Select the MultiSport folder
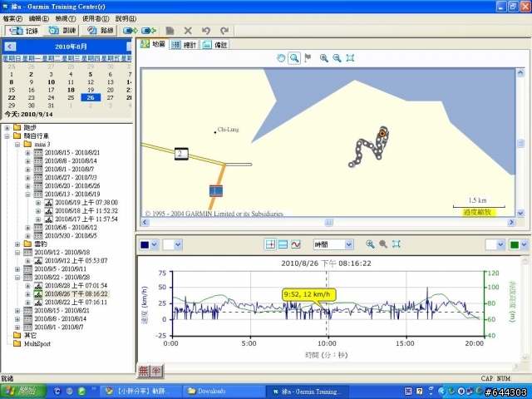Viewport: 532px width, 399px height. pyautogui.click(x=37, y=343)
